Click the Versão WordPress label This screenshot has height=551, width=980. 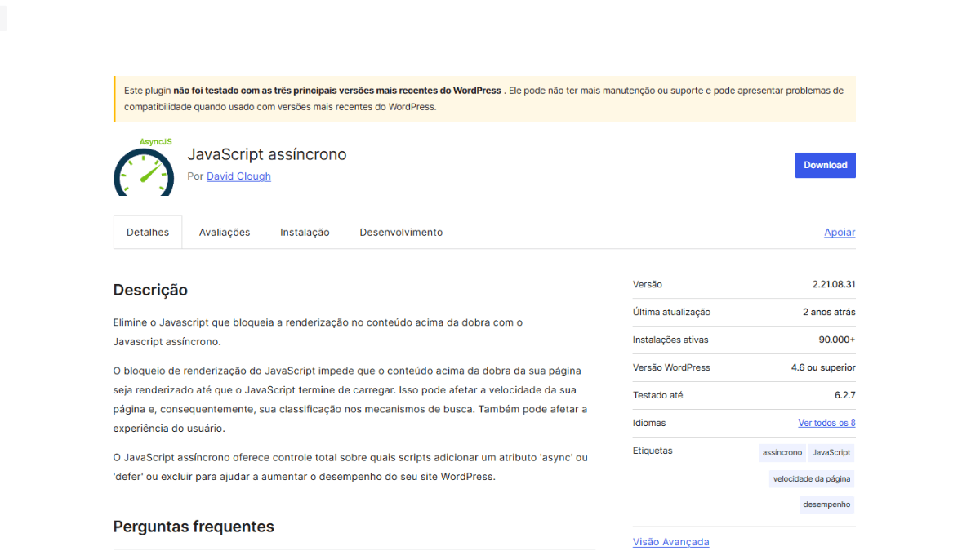[671, 367]
